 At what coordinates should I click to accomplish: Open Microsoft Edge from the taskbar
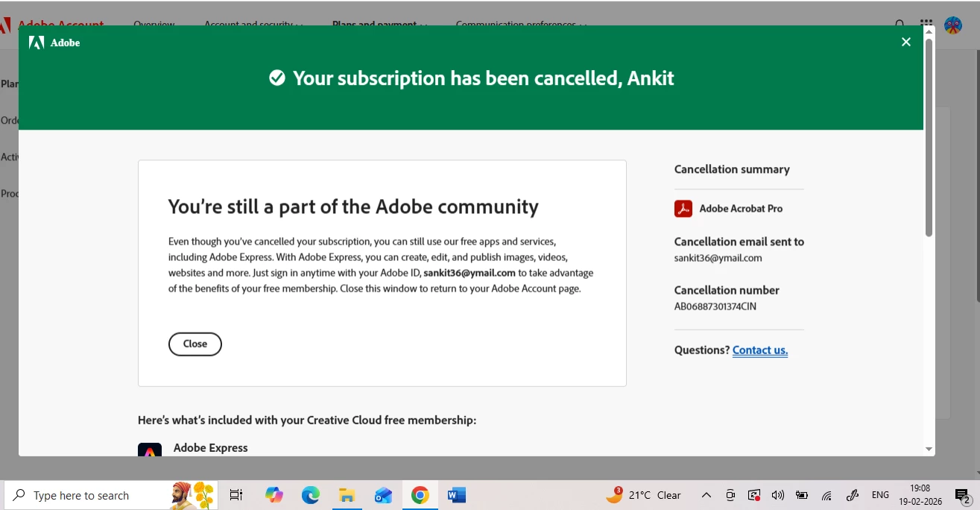coord(311,495)
